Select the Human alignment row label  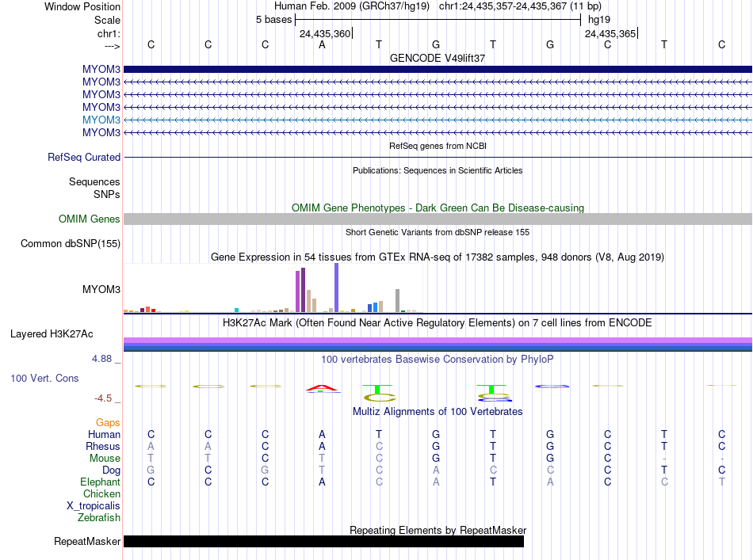104,434
